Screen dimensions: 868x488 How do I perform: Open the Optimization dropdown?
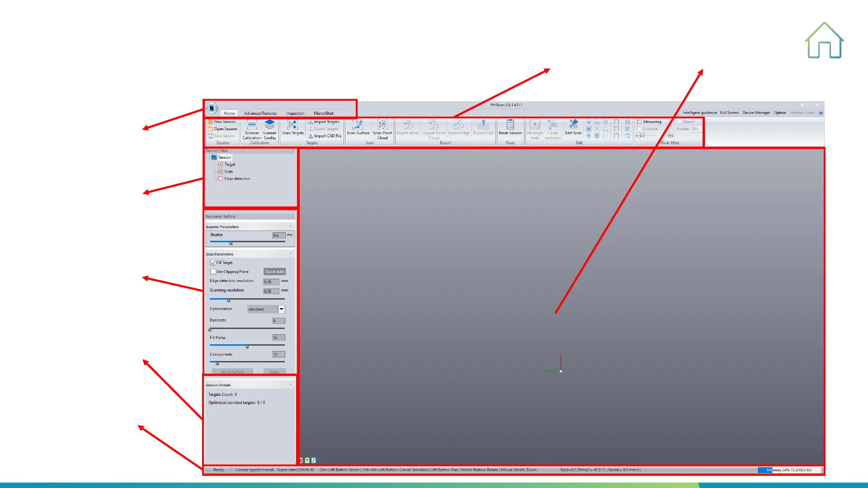(281, 309)
